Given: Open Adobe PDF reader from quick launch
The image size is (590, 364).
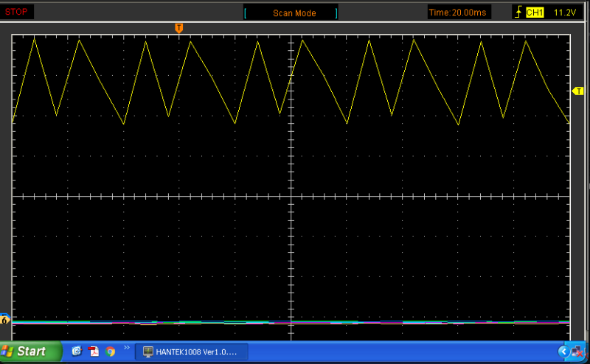Looking at the screenshot, I should pos(94,351).
